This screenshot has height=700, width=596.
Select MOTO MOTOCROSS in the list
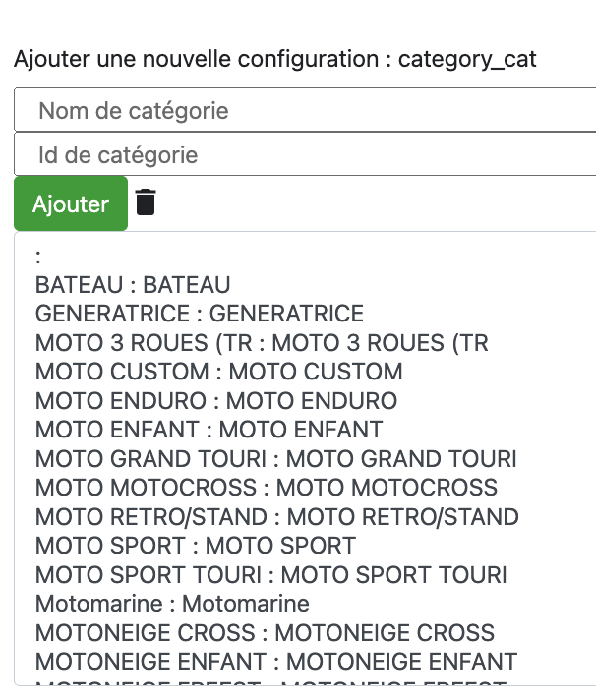[267, 487]
